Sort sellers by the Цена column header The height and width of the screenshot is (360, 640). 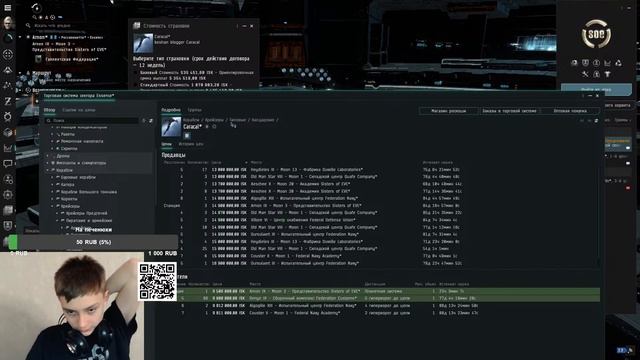[216, 162]
